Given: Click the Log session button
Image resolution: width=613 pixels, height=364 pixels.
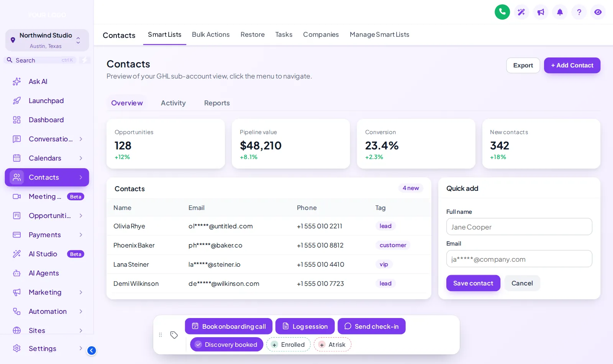Looking at the screenshot, I should [x=305, y=326].
